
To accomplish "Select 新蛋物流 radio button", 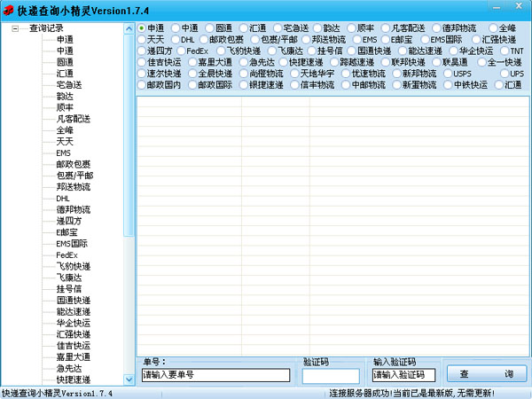I will [x=396, y=85].
